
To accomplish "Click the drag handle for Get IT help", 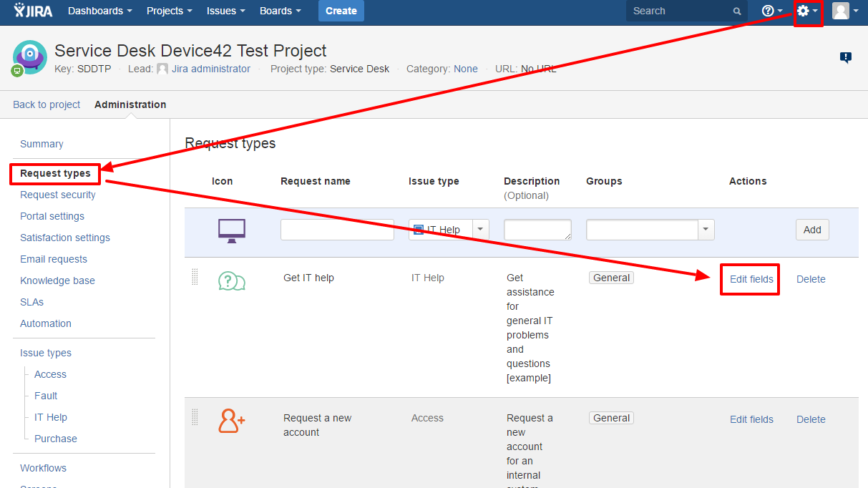I will 195,278.
